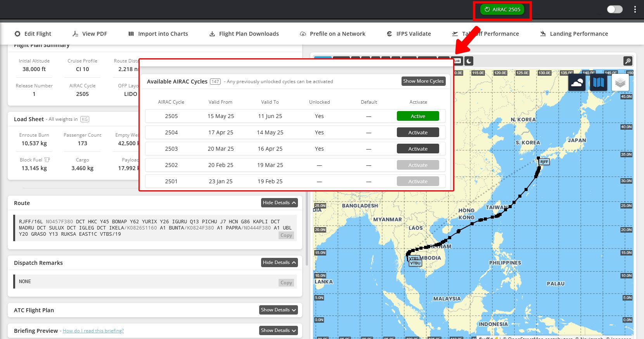Click Passenger Count value 173
Screen dimensions: 644x339
tap(82, 143)
